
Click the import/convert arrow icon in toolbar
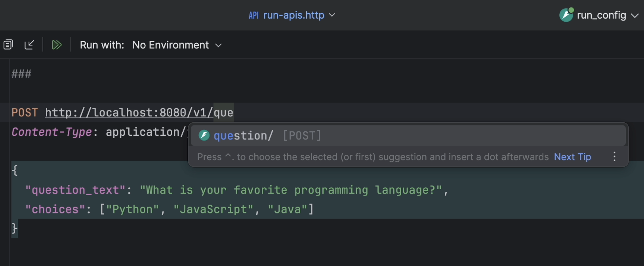pos(29,45)
